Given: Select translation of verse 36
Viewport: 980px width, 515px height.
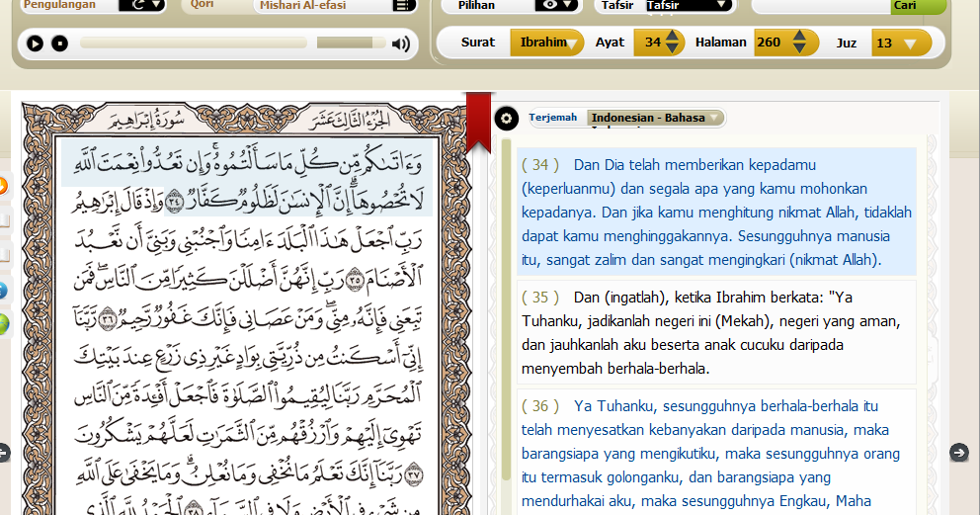Looking at the screenshot, I should tap(716, 453).
